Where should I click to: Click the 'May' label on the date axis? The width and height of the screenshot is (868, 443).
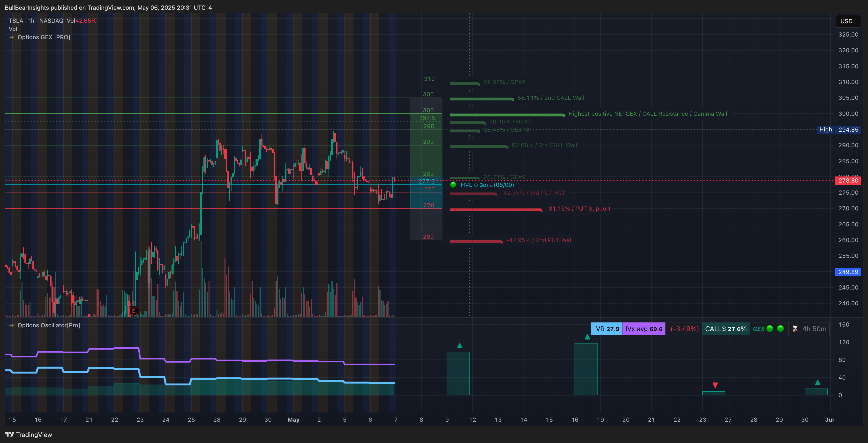point(293,420)
